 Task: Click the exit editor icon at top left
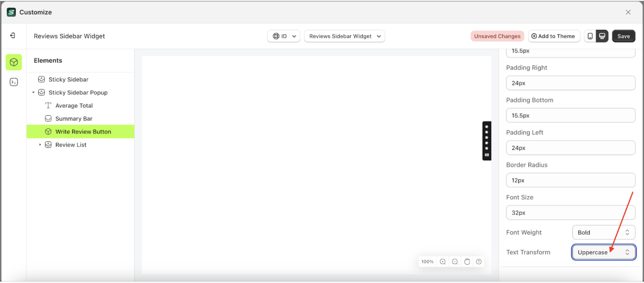click(x=12, y=35)
